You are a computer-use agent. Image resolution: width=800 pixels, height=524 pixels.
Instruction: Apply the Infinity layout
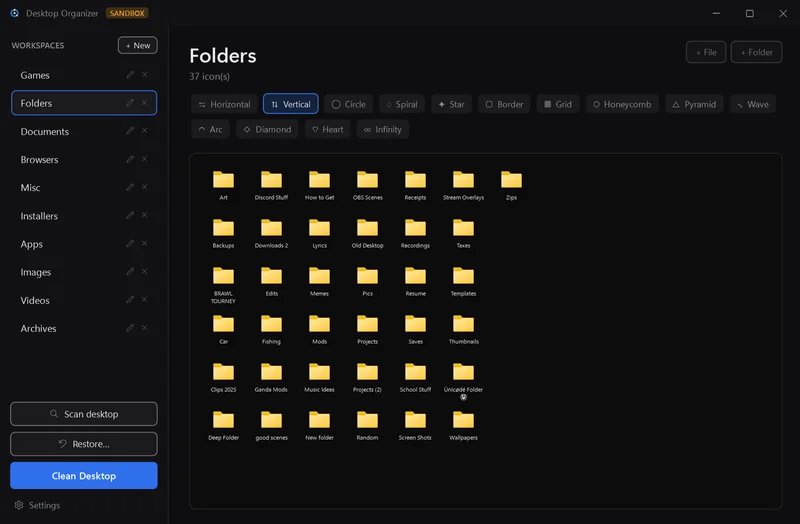pyautogui.click(x=383, y=130)
